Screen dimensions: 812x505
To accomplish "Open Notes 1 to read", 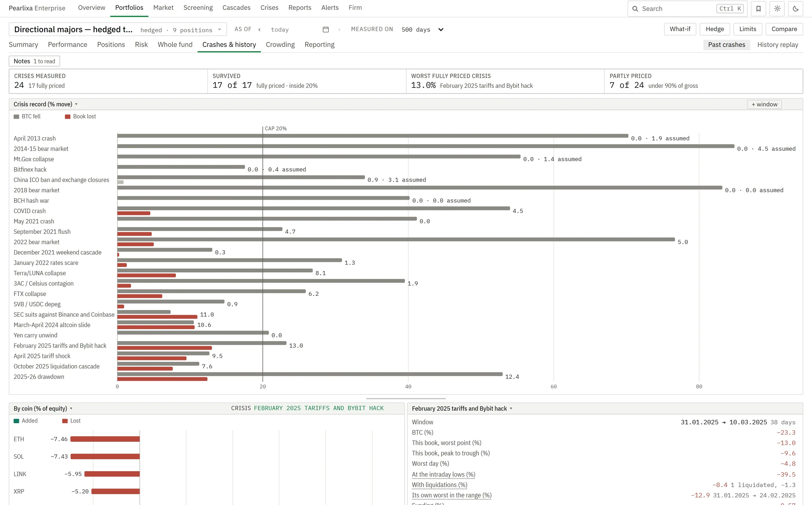I will 34,62.
